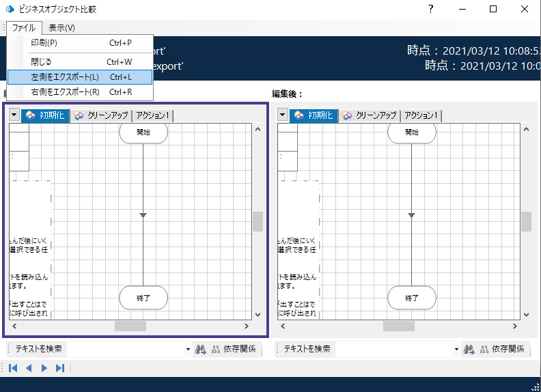This screenshot has height=392, width=541.
Task: Click left pane horizontal scrollbar thumb
Action: (x=130, y=326)
